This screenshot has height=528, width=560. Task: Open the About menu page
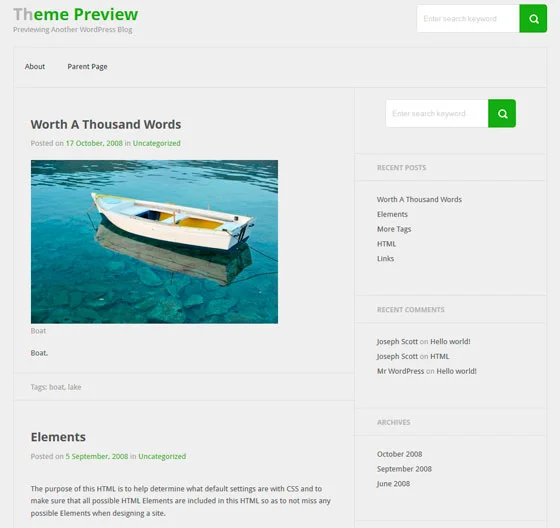coord(35,66)
